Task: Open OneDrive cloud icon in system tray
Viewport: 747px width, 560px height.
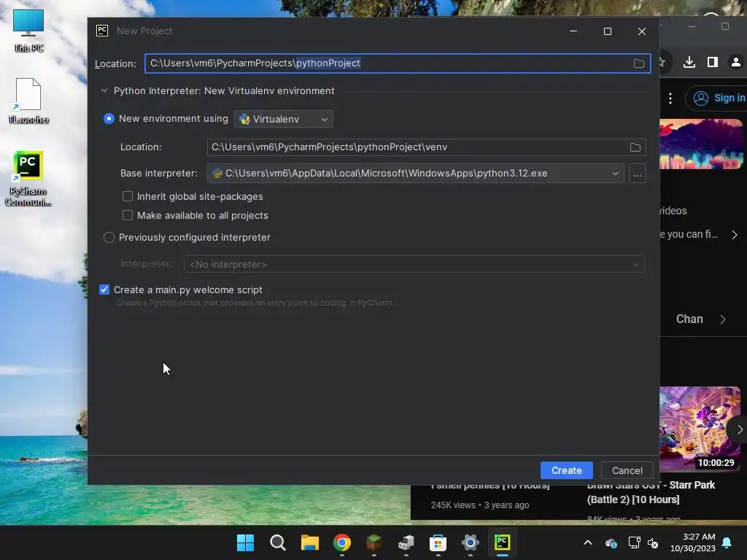Action: coord(611,542)
